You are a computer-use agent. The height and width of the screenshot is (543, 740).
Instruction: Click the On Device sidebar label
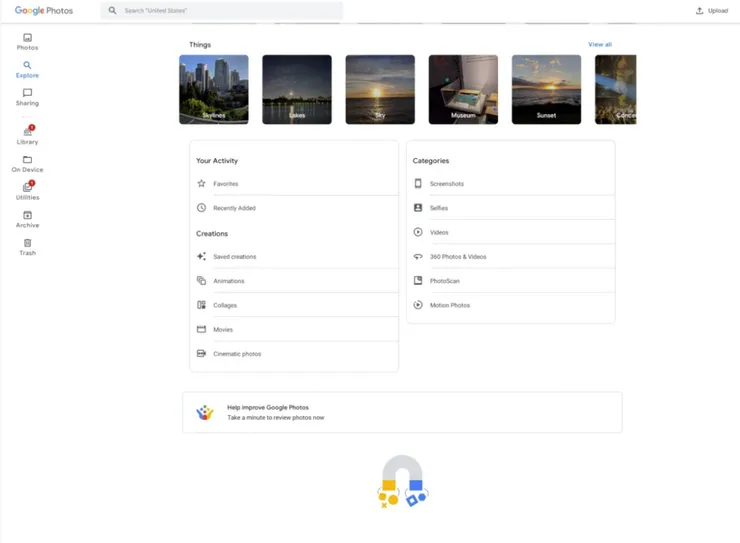click(27, 170)
